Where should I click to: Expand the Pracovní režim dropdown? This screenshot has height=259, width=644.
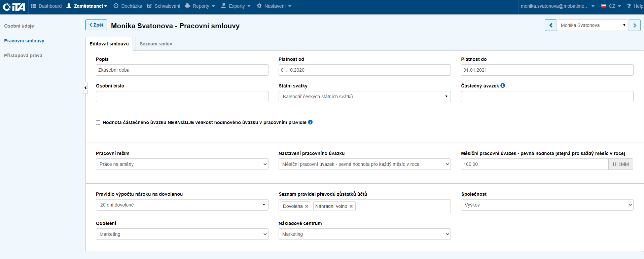pyautogui.click(x=182, y=164)
